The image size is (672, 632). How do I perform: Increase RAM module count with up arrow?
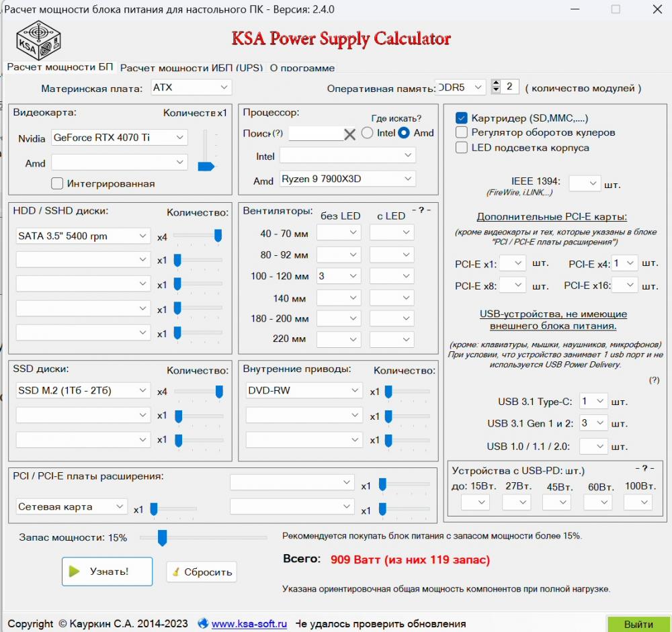496,83
